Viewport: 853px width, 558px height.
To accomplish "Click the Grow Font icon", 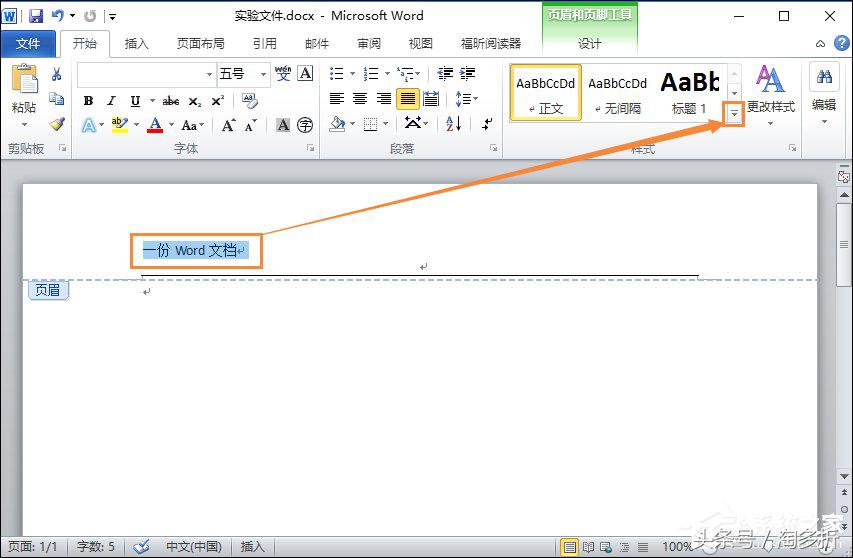I will [x=228, y=126].
